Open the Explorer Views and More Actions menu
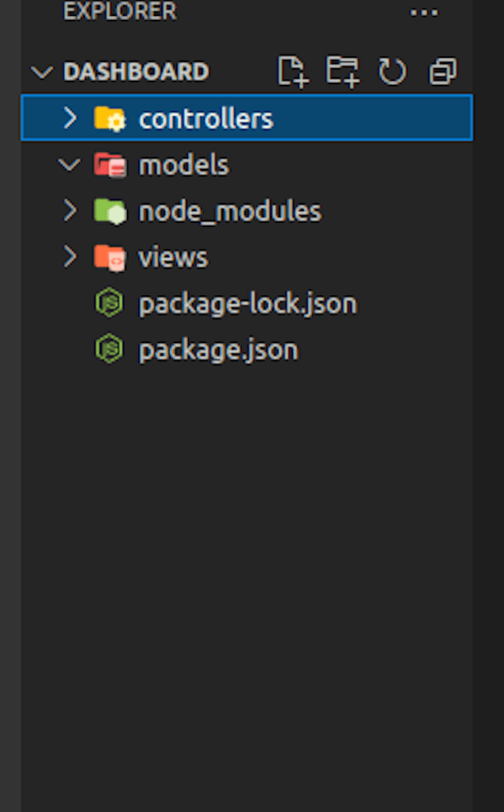 424,12
